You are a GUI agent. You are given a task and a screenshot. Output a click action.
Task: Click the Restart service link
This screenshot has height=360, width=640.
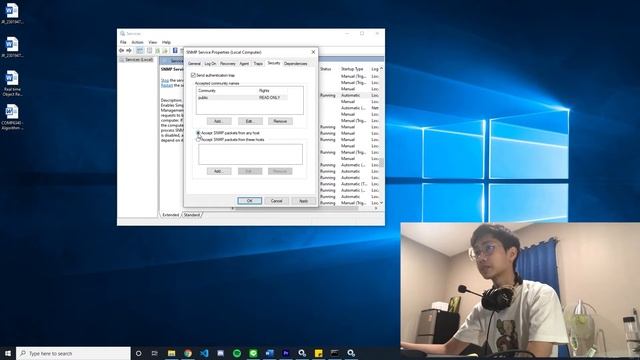click(x=167, y=85)
